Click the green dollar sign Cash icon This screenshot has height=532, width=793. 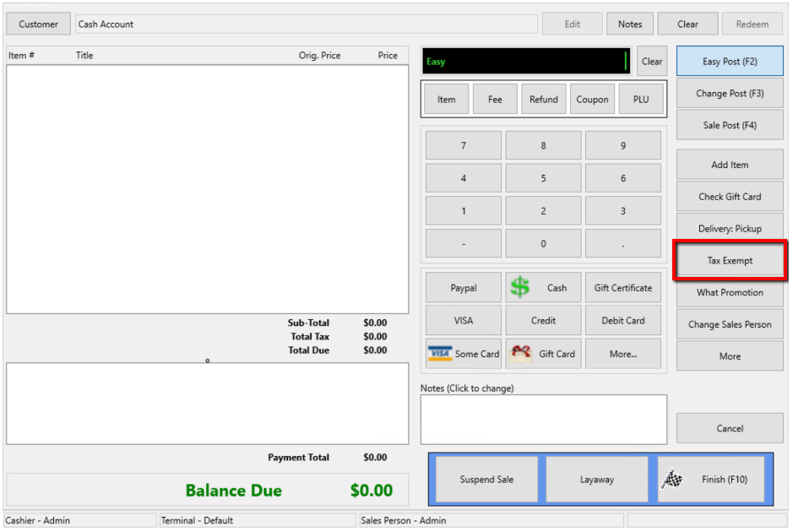[x=519, y=287]
